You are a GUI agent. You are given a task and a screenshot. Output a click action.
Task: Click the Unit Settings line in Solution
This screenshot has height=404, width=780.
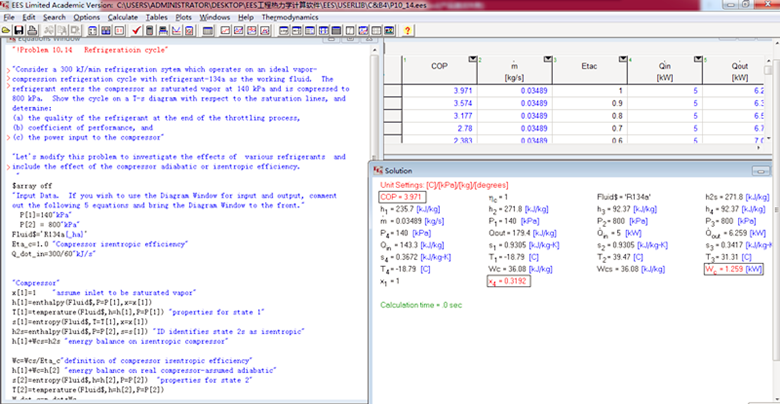(444, 185)
